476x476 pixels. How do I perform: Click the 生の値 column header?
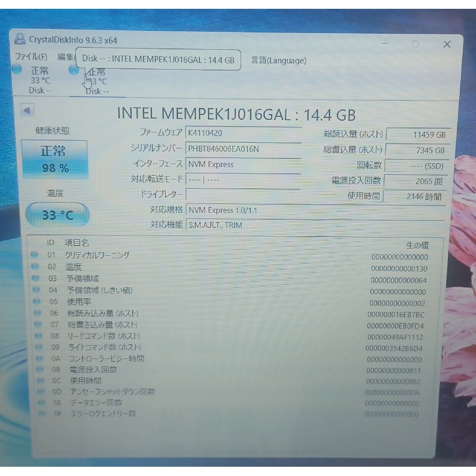point(417,245)
